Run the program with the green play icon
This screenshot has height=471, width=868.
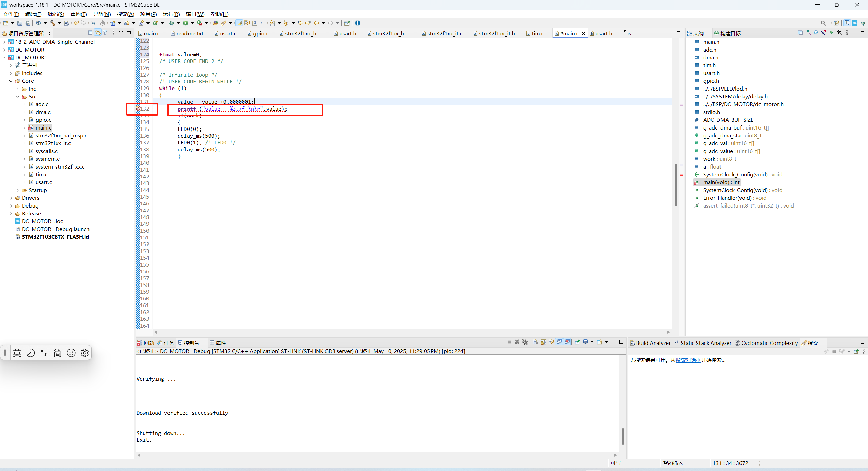click(185, 23)
